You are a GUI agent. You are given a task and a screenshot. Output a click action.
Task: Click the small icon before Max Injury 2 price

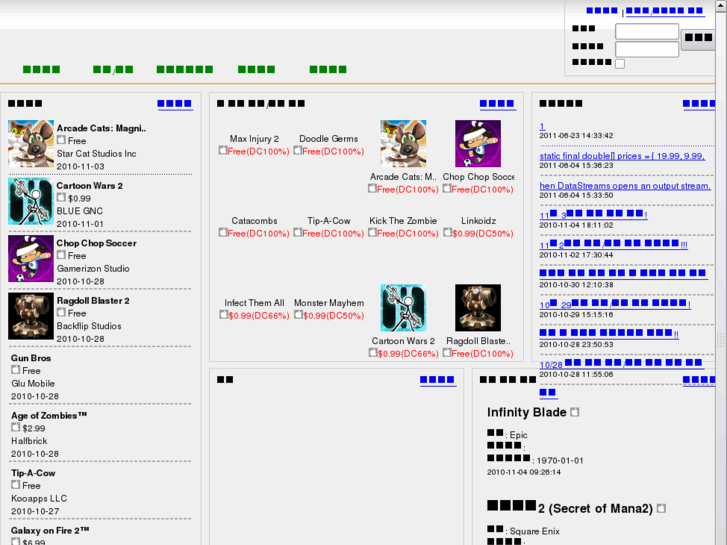coord(223,150)
